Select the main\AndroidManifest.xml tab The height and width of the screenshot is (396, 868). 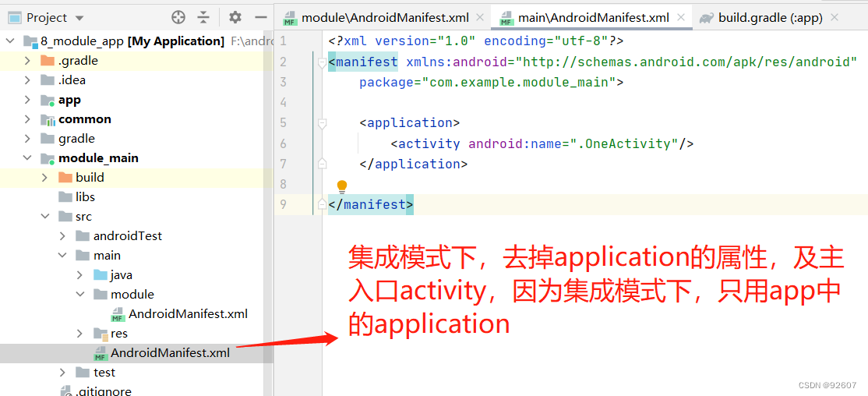pyautogui.click(x=593, y=18)
